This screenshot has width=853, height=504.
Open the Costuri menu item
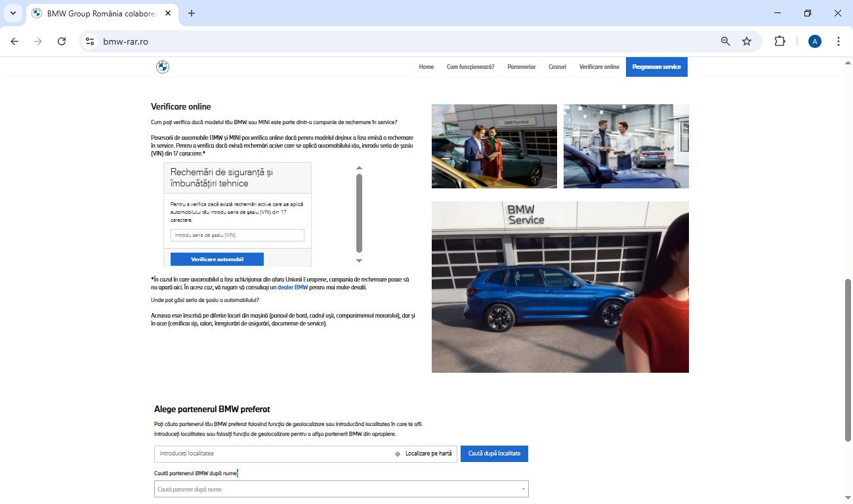tap(558, 67)
